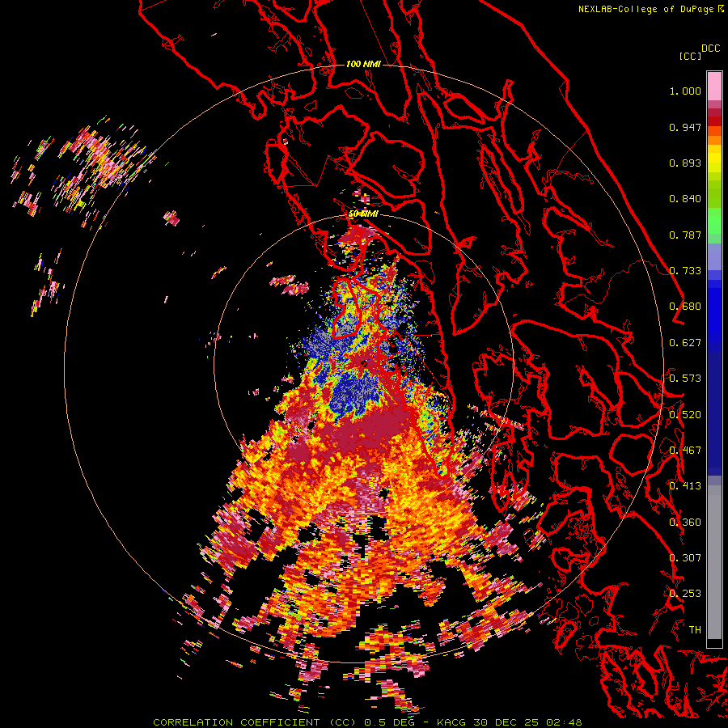Click the NEXLAB-College of DuPage credit text
This screenshot has width=728, height=728.
[x=648, y=9]
